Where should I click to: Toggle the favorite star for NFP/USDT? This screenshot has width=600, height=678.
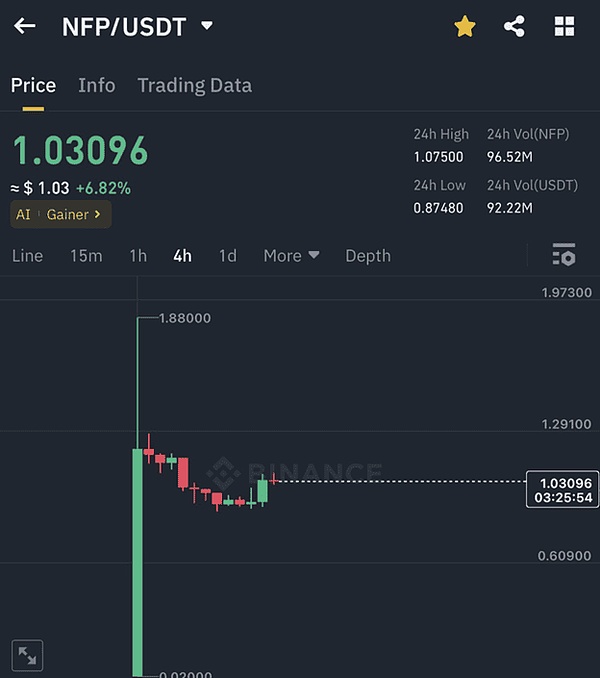pyautogui.click(x=465, y=27)
